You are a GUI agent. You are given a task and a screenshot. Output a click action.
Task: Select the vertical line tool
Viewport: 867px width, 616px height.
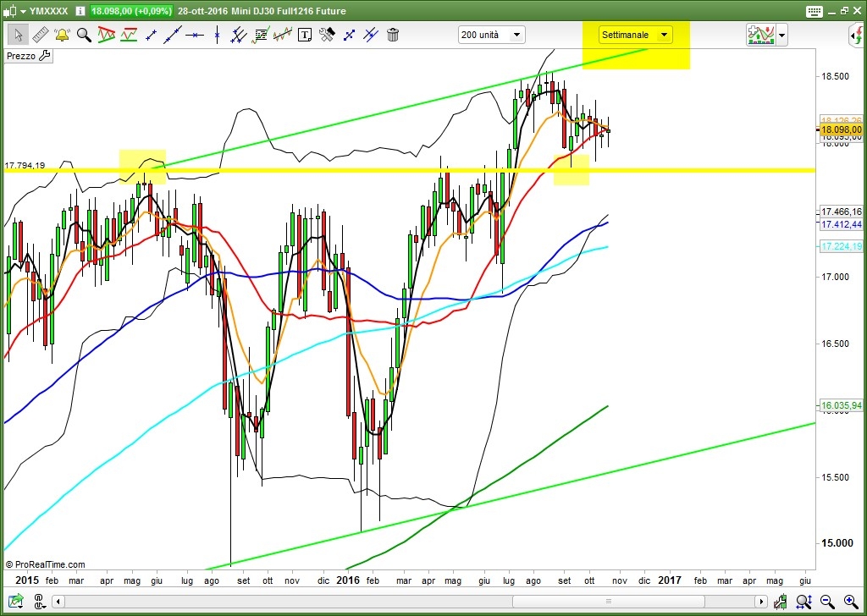(x=217, y=35)
